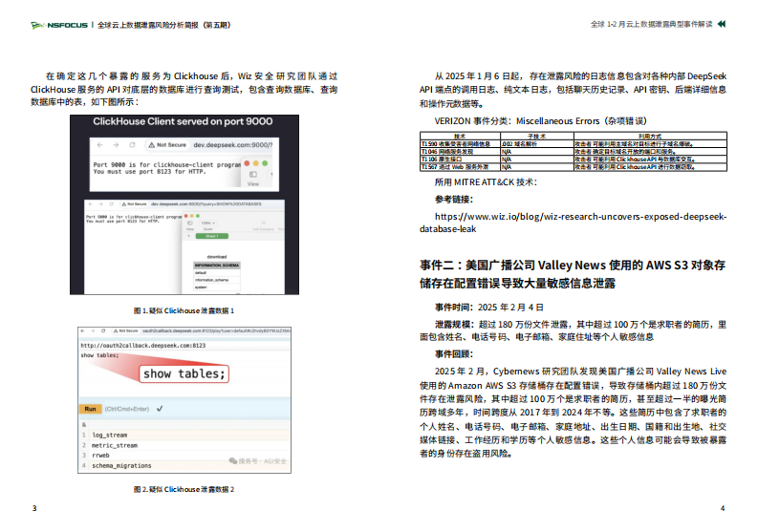The width and height of the screenshot is (758, 532).
Task: Click the large Not Secure warning badge
Action: click(x=170, y=145)
